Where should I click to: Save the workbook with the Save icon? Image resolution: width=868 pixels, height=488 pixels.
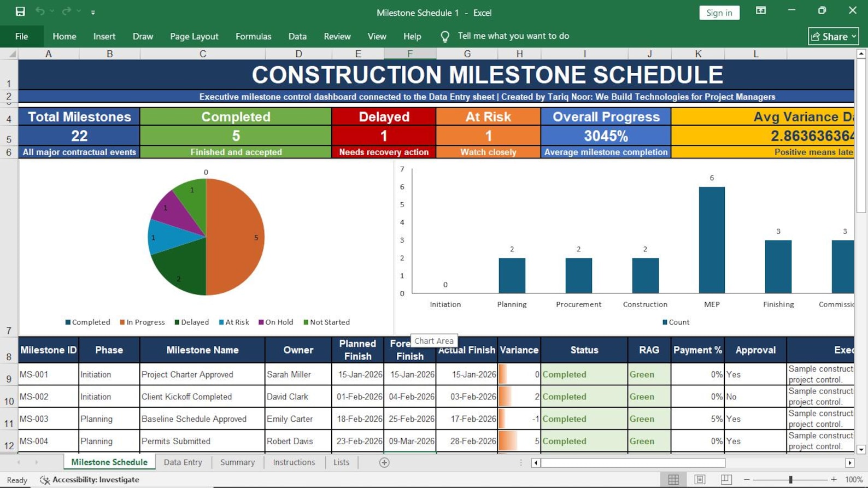20,11
